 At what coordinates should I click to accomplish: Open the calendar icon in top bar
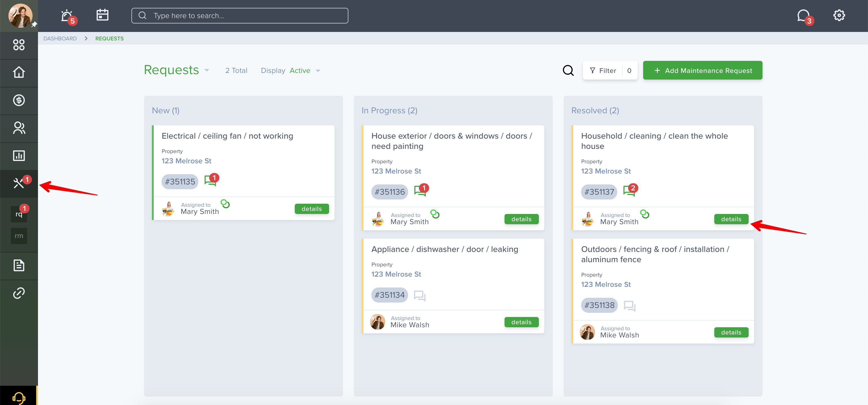tap(102, 15)
